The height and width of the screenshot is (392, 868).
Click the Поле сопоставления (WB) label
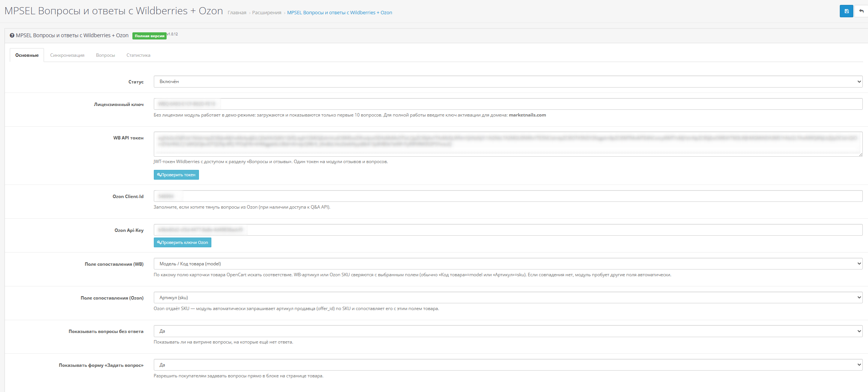click(114, 264)
